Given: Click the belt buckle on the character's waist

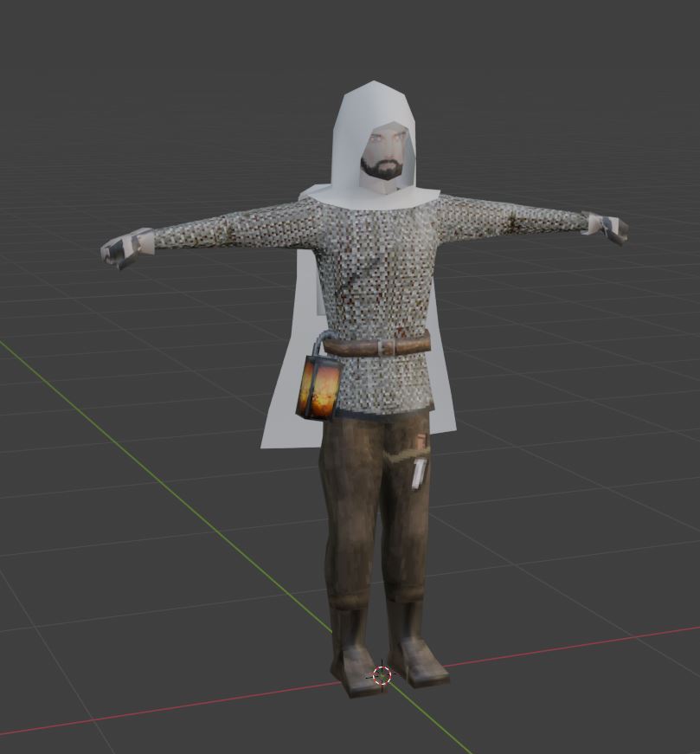Looking at the screenshot, I should point(387,347).
